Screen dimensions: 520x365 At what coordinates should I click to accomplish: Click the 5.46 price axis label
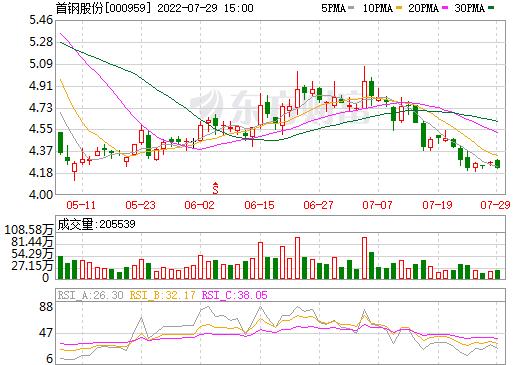41,20
